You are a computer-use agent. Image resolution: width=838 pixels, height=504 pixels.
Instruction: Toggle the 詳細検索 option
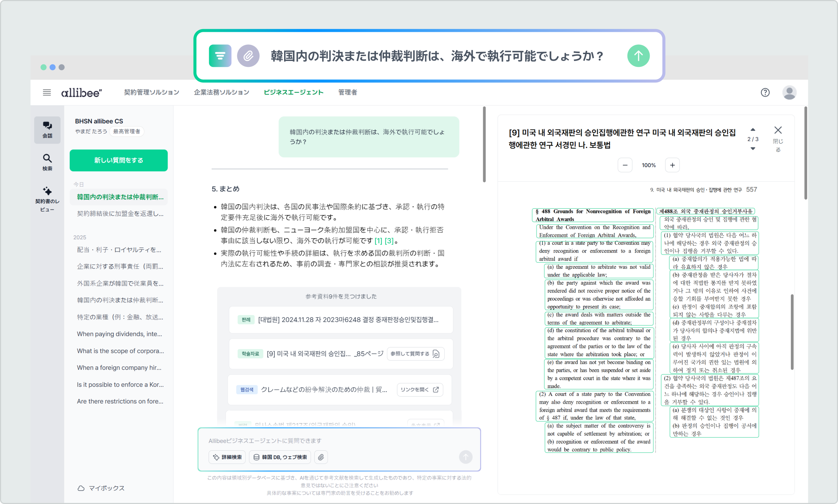pyautogui.click(x=227, y=457)
